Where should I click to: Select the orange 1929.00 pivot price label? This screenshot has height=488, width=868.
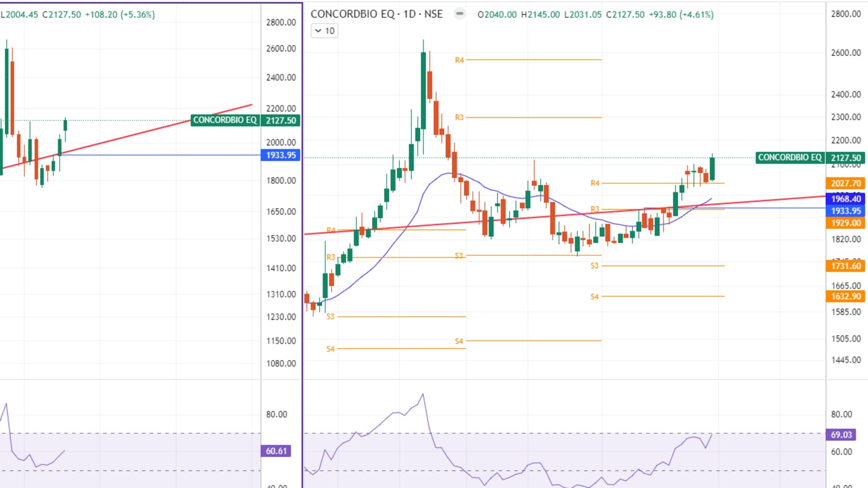846,223
